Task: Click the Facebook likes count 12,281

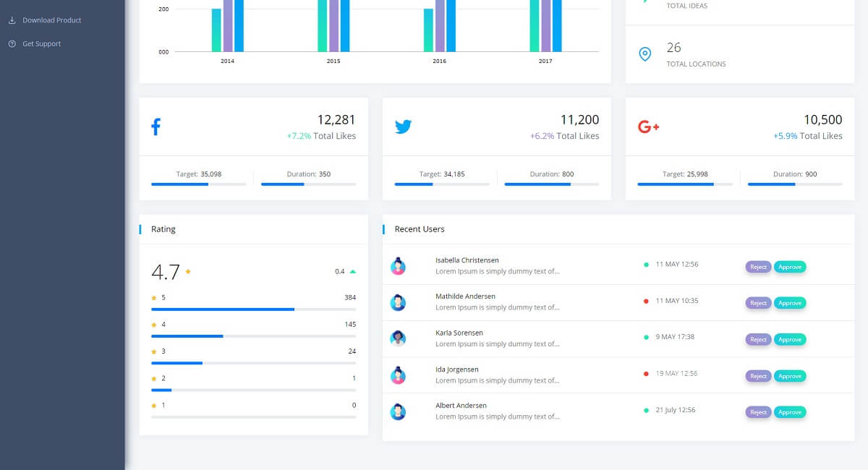Action: [336, 120]
